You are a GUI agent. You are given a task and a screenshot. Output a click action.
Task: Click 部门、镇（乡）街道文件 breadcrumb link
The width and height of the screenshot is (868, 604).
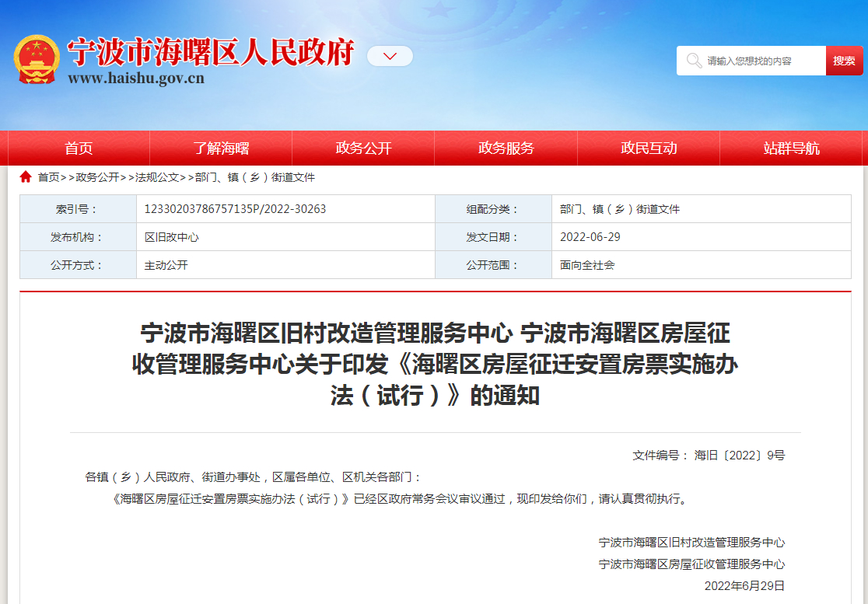click(255, 177)
